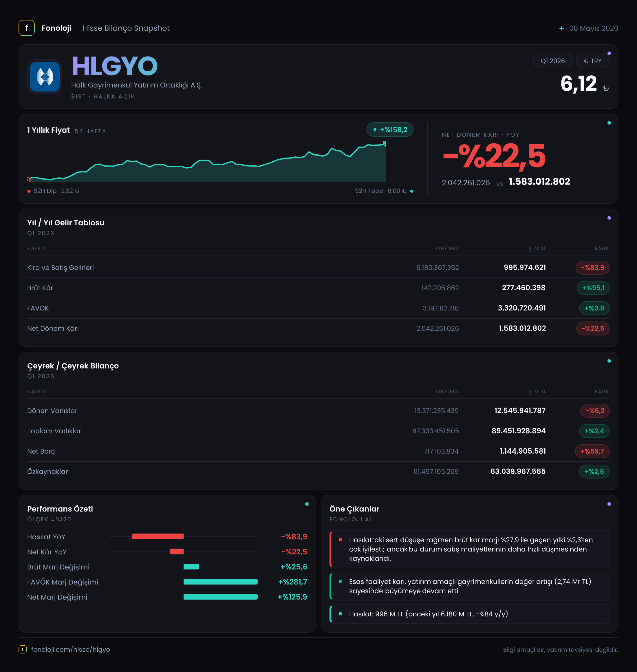This screenshot has height=672, width=637.
Task: Click the "Net Borç" row label
Action: point(41,451)
